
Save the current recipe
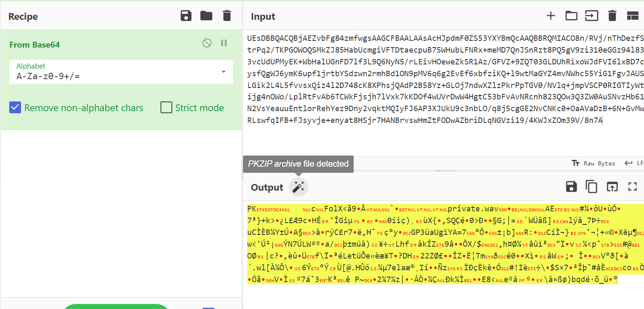click(186, 16)
